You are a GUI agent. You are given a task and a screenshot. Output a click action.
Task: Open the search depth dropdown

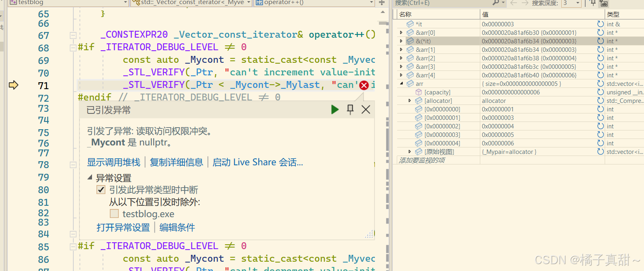[578, 3]
